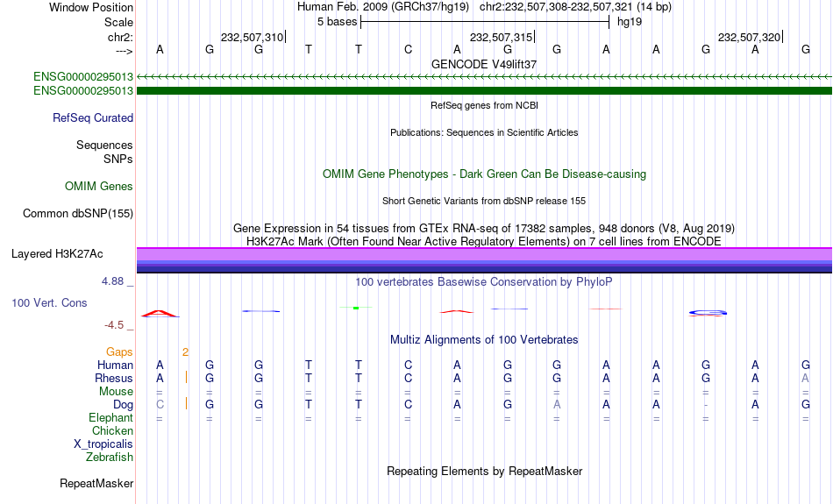Click the OMIM Genes track label

(x=99, y=187)
